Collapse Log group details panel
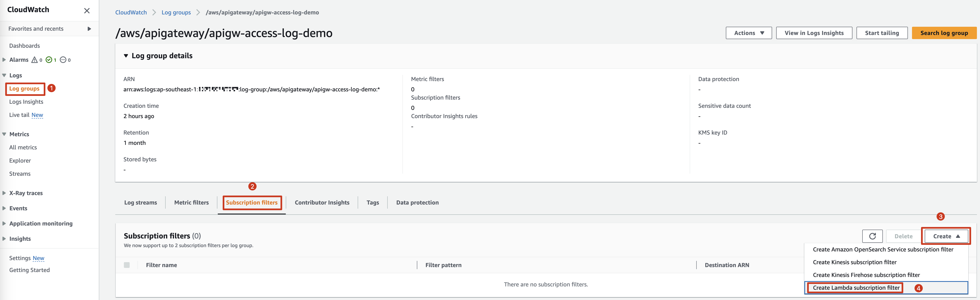The width and height of the screenshot is (980, 300). point(126,56)
